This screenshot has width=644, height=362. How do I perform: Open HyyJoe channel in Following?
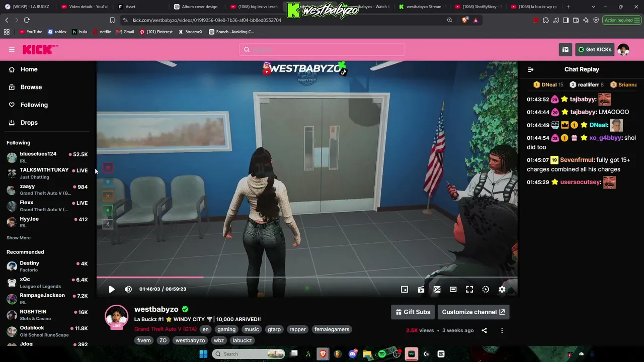(47, 222)
